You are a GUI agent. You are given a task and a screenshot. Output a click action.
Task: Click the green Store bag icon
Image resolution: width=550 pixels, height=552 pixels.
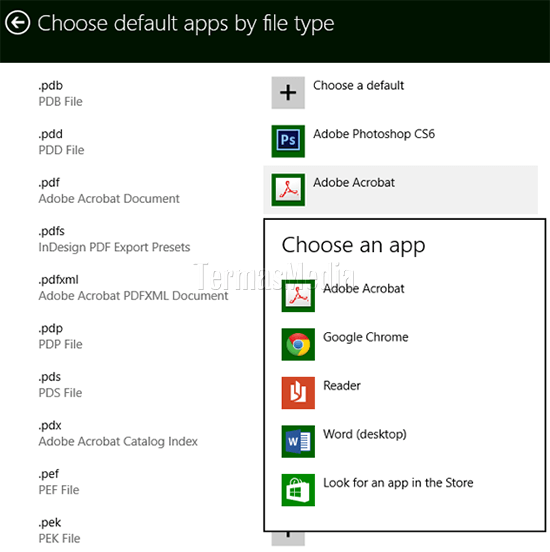(298, 490)
